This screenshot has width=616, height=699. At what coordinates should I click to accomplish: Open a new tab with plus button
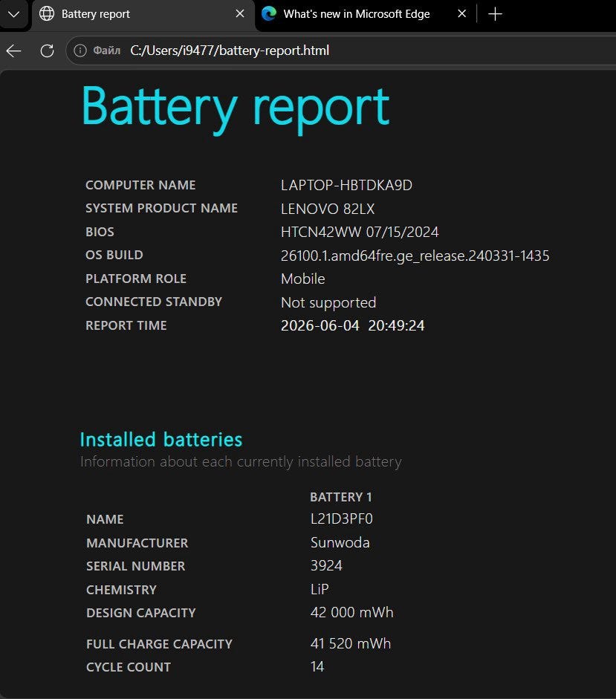click(x=495, y=14)
